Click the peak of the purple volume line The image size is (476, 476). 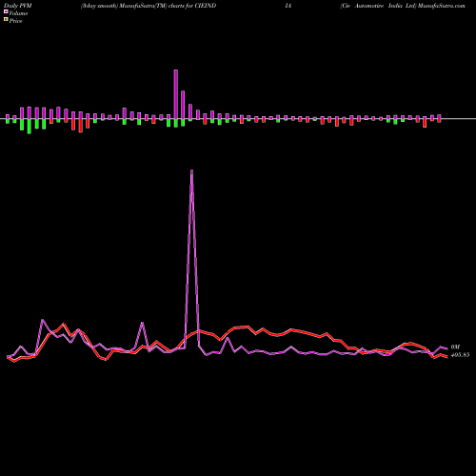pos(191,170)
